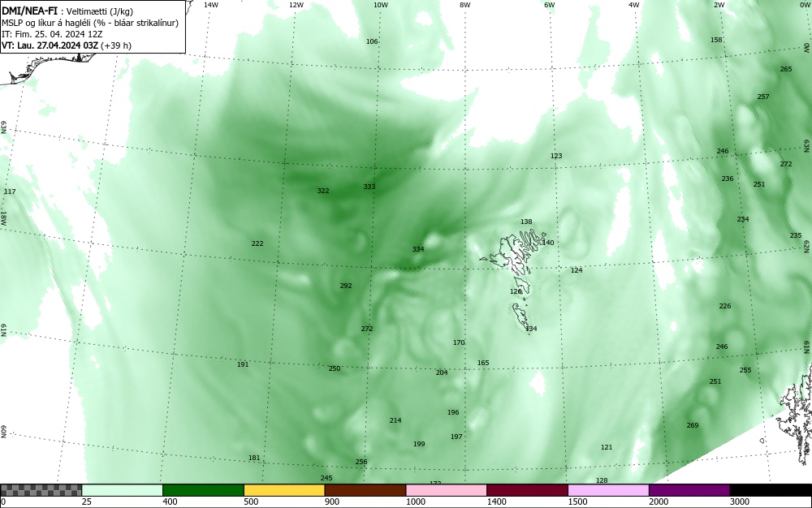This screenshot has height=508, width=812.
Task: Click the pink 1000–1400 legend swatch
Action: (x=447, y=490)
